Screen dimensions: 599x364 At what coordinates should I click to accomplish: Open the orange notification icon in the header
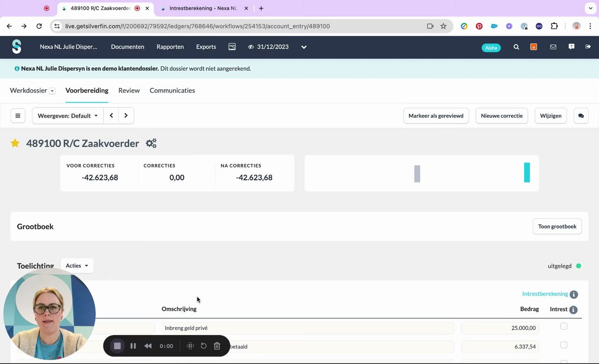pos(533,47)
